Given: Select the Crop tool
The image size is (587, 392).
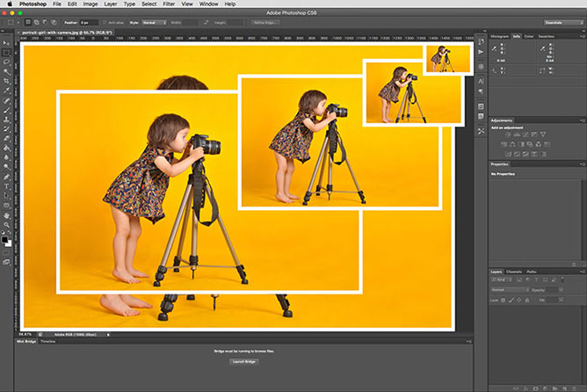Looking at the screenshot, I should 7,81.
